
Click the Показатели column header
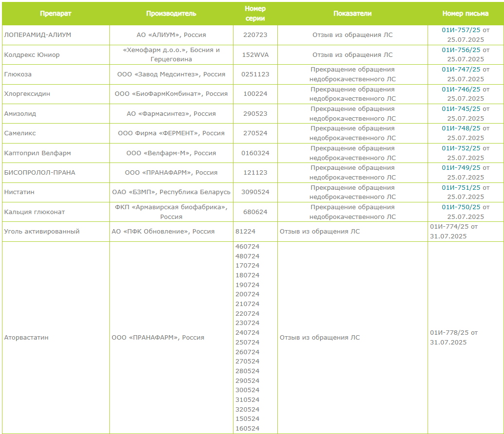[352, 14]
